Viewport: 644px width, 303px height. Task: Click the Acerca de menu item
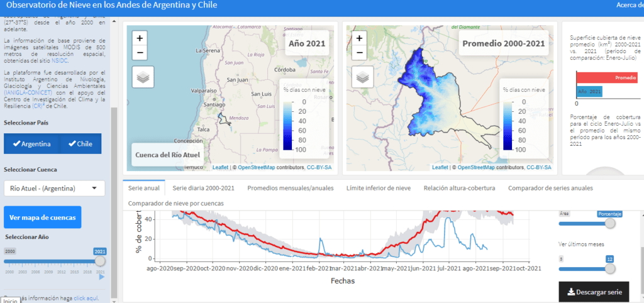[630, 5]
